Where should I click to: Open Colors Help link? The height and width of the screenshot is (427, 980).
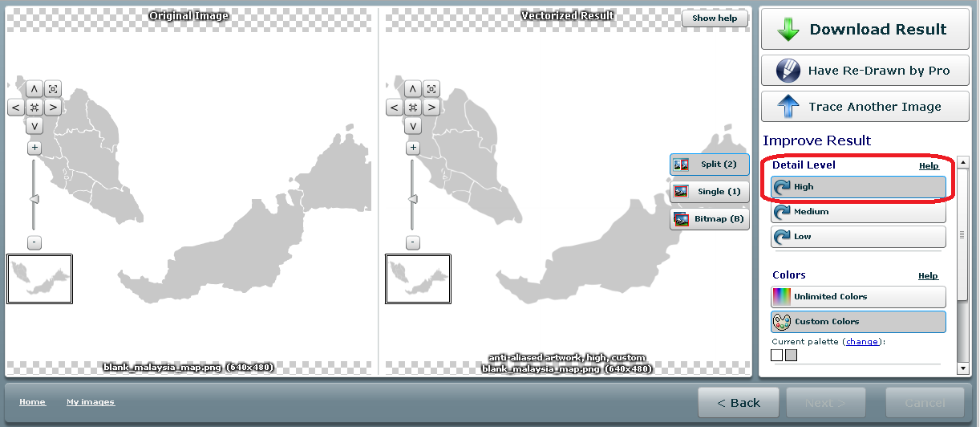click(x=929, y=276)
